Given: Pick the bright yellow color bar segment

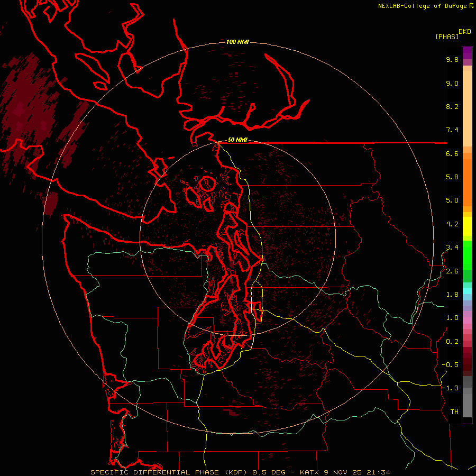Looking at the screenshot, I should [x=467, y=226].
